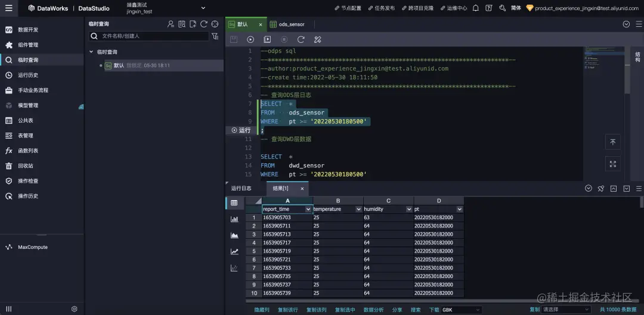644x315 pixels.
Task: Open pt column filter dropdown
Action: pos(460,209)
